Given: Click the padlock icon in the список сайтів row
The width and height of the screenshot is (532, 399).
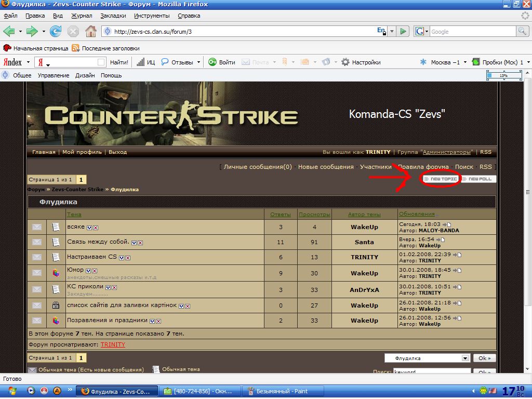Looking at the screenshot, I should click(56, 305).
